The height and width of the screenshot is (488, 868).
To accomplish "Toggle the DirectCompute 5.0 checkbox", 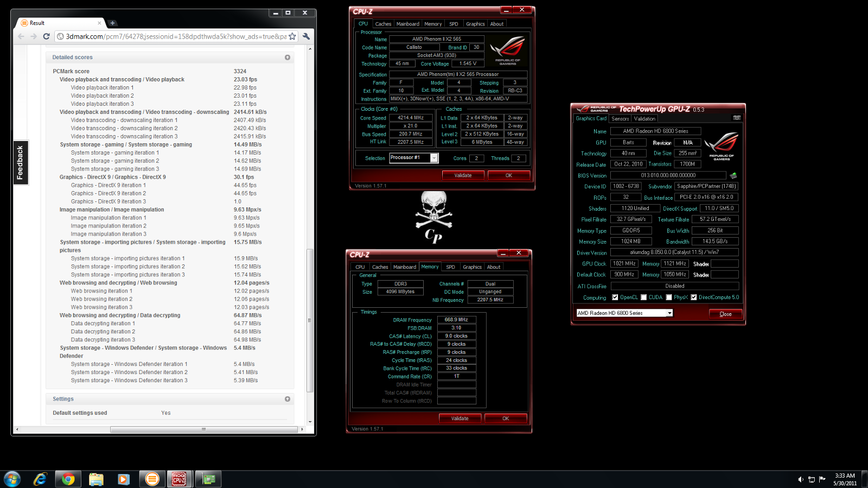I will point(693,297).
